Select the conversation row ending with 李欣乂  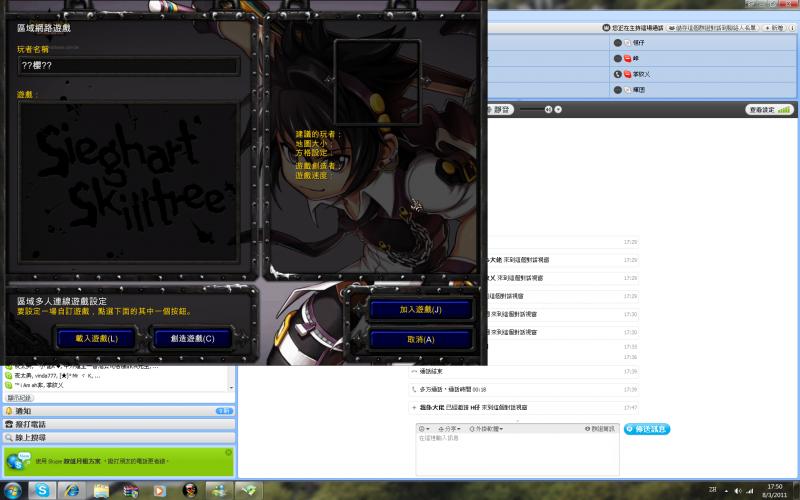pos(115,385)
